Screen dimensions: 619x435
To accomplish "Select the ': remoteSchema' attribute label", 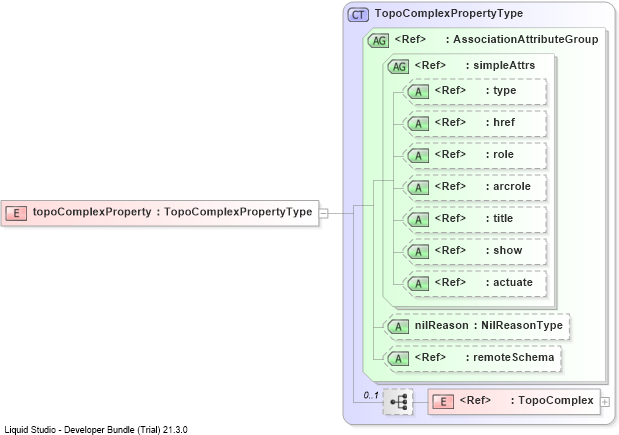I will click(510, 357).
